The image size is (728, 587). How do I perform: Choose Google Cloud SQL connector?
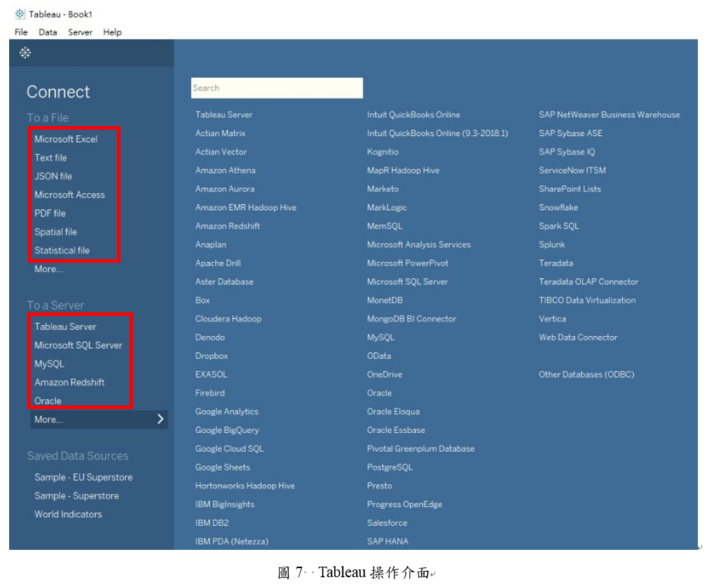point(229,449)
